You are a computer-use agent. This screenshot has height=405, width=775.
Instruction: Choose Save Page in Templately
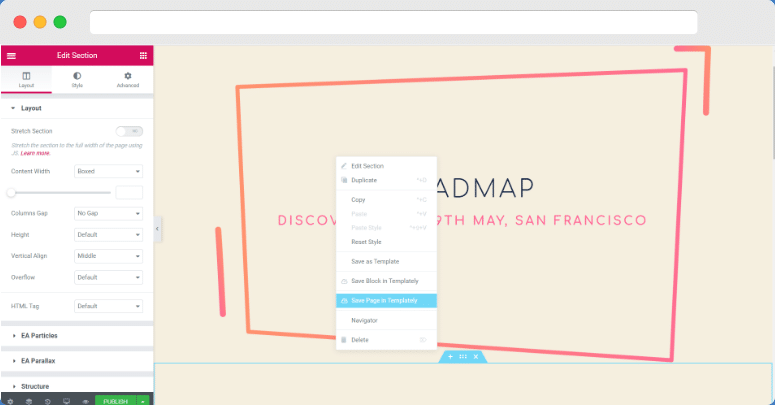tap(387, 301)
